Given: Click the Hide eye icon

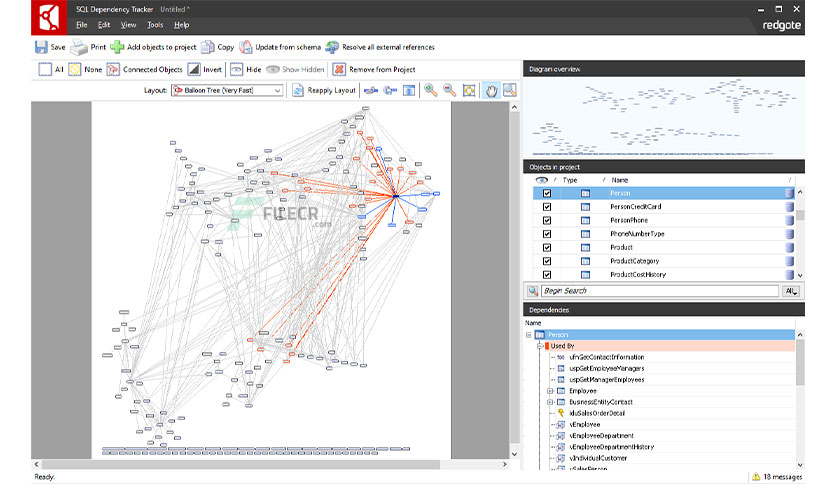Looking at the screenshot, I should [x=236, y=69].
